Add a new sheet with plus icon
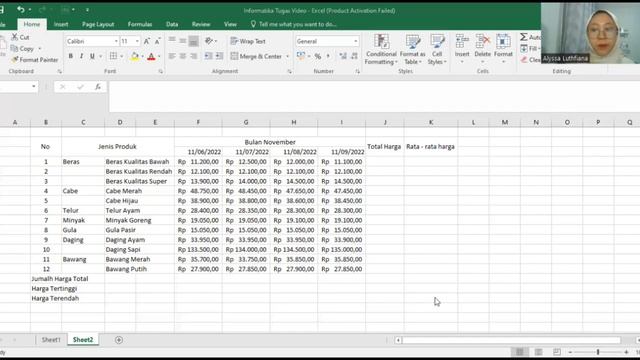Image resolution: width=640 pixels, height=360 pixels. click(119, 340)
